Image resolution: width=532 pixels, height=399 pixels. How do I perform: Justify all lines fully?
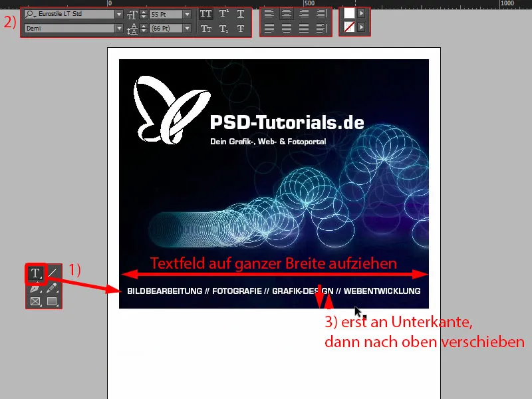tap(304, 28)
